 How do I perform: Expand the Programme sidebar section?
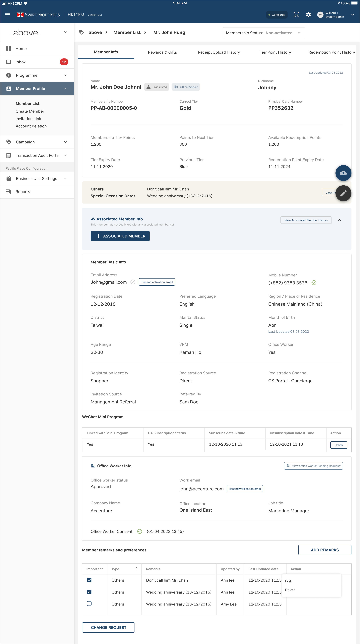66,75
